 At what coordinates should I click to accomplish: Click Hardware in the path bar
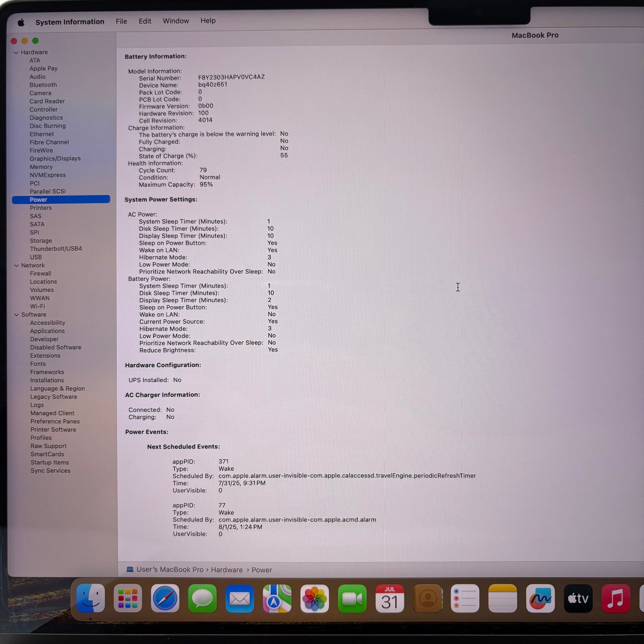click(x=227, y=570)
